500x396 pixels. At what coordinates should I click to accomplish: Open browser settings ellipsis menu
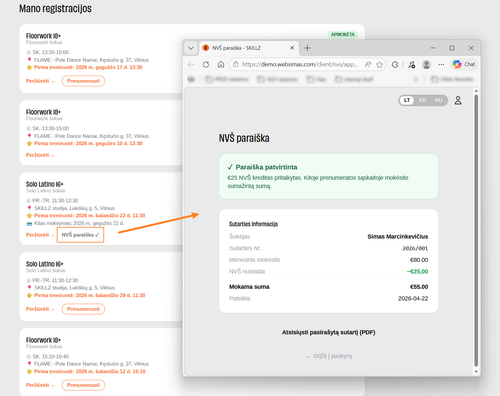pos(441,64)
